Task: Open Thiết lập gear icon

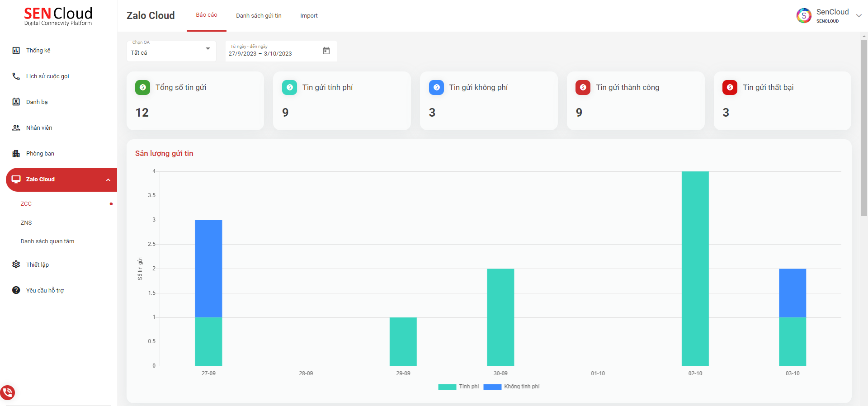Action: coord(16,264)
